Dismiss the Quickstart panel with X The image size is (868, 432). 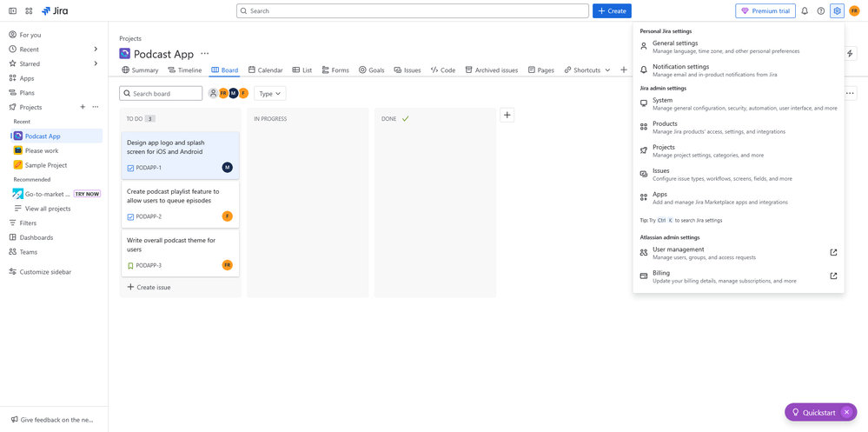pos(846,412)
